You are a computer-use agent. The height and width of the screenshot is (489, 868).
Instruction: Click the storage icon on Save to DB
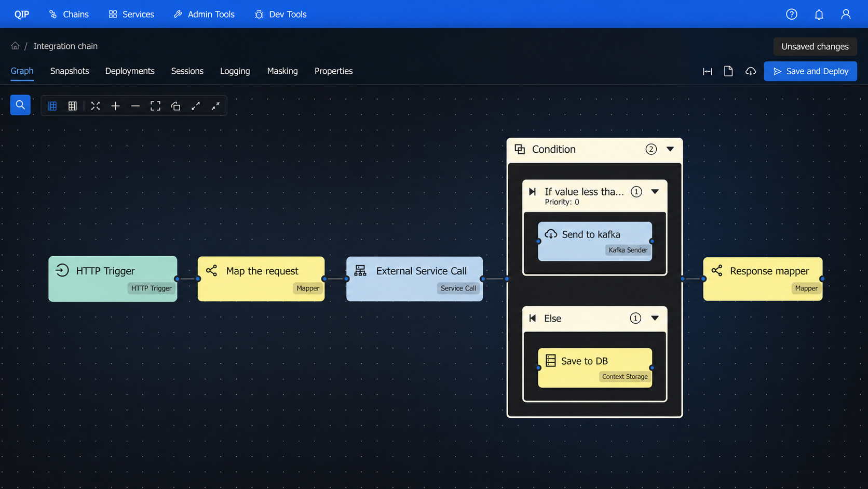point(551,360)
